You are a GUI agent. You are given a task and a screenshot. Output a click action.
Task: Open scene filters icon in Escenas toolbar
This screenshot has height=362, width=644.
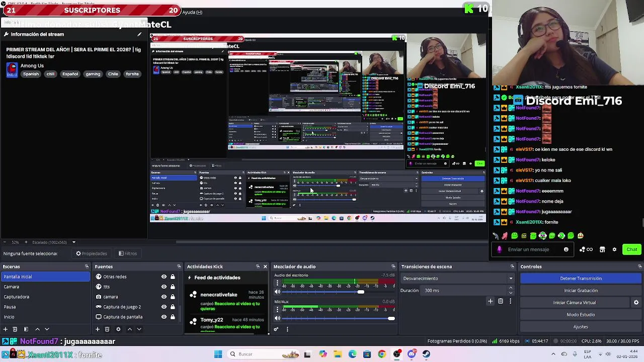click(x=26, y=329)
